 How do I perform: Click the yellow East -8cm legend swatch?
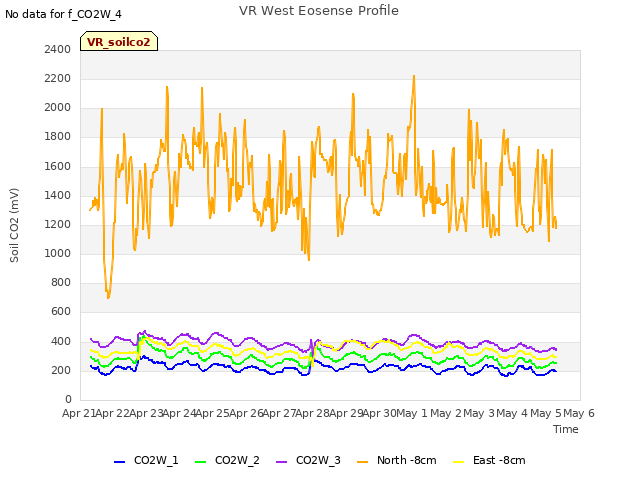(458, 462)
